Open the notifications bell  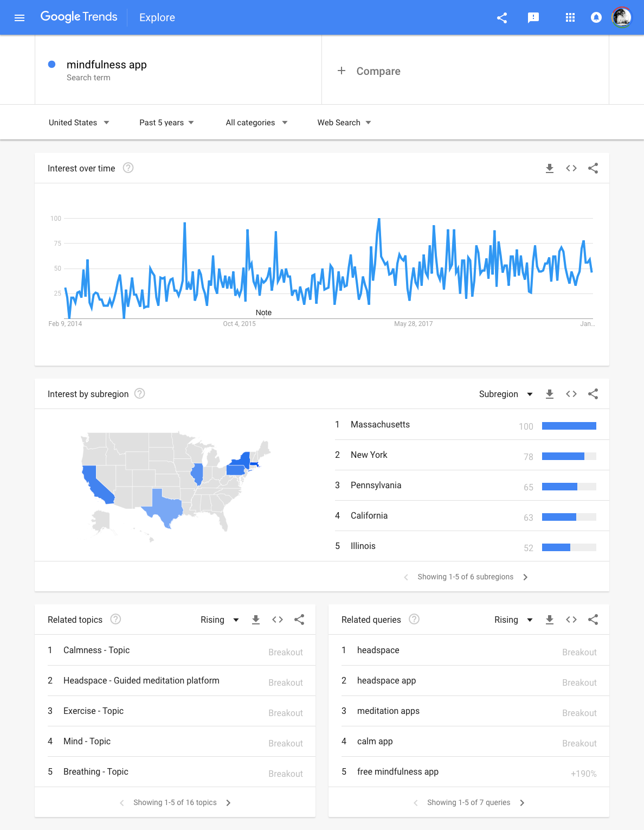[x=596, y=18]
